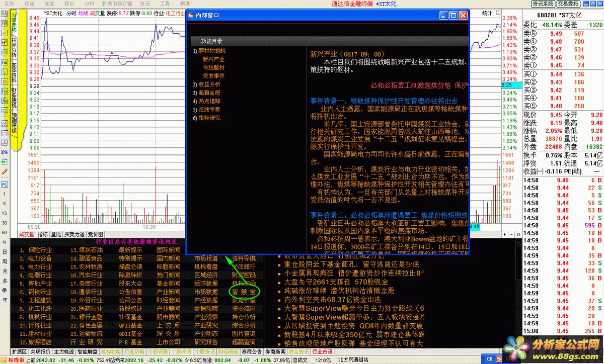
Task: Click the F5 icon in left toolbar
Action: point(5,185)
